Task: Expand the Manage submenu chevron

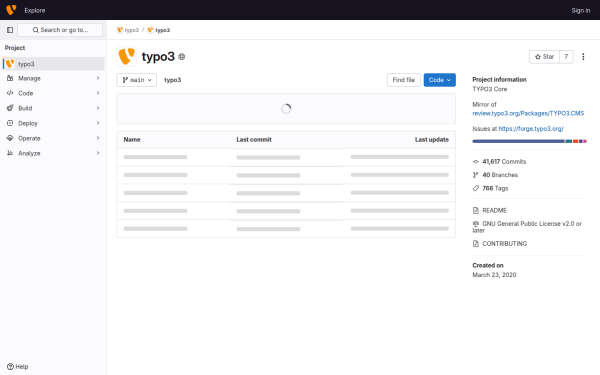Action: (x=98, y=78)
